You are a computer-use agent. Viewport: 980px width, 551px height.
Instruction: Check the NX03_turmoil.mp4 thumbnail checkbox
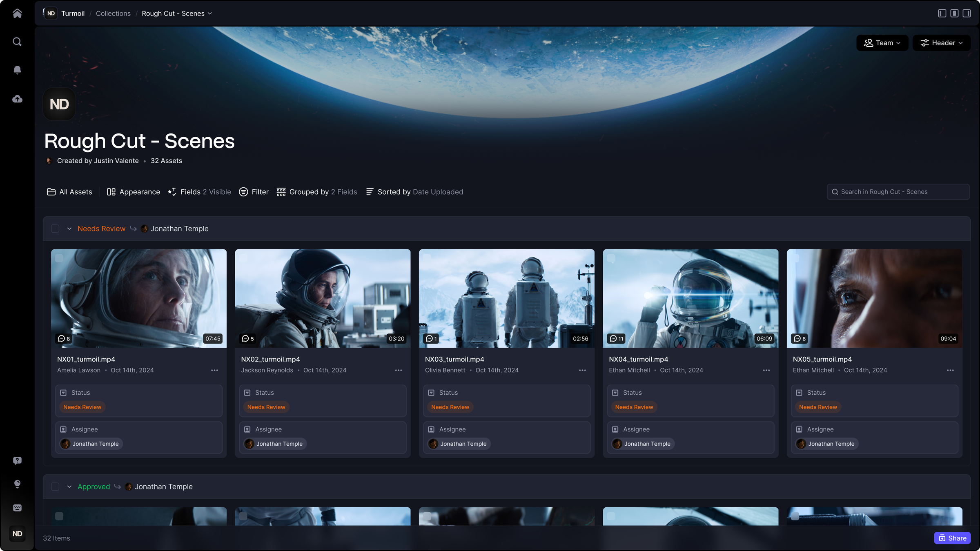427,258
